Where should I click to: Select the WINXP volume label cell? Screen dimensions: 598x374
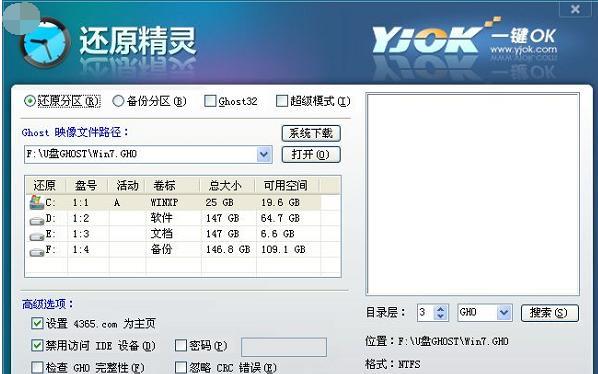point(164,202)
